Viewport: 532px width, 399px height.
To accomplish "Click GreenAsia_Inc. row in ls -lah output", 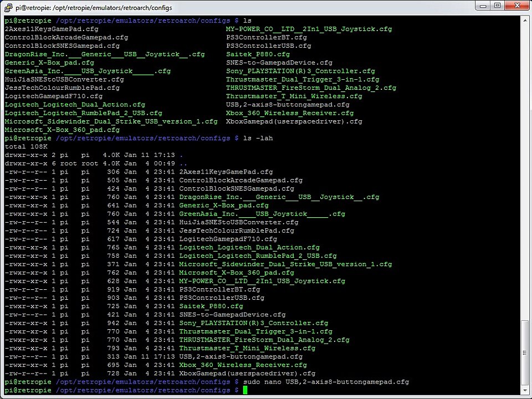I will [x=175, y=214].
